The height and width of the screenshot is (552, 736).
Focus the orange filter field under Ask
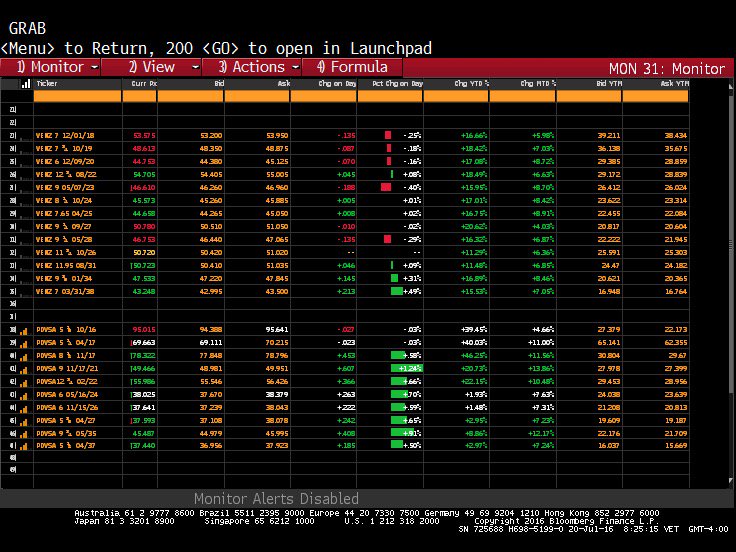point(257,96)
